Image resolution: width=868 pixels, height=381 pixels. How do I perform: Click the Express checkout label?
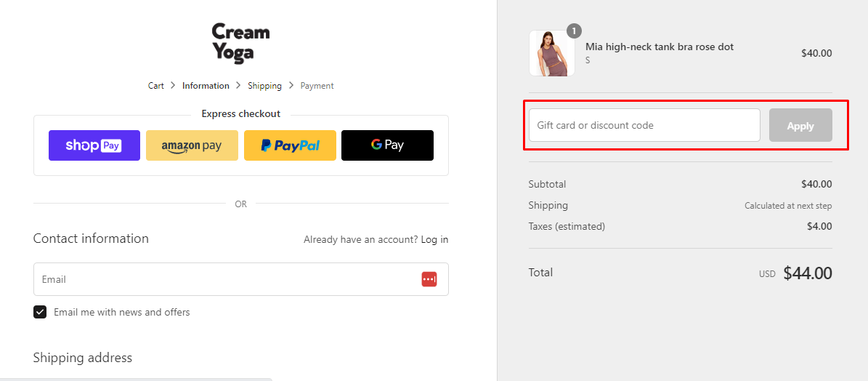coord(241,114)
